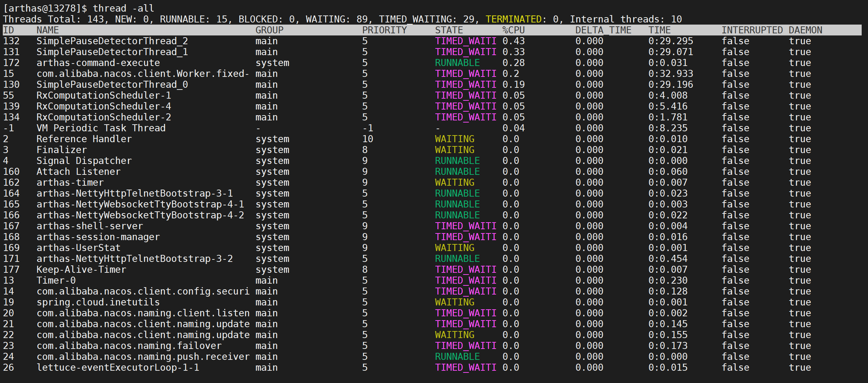Click thread ID 172

11,63
